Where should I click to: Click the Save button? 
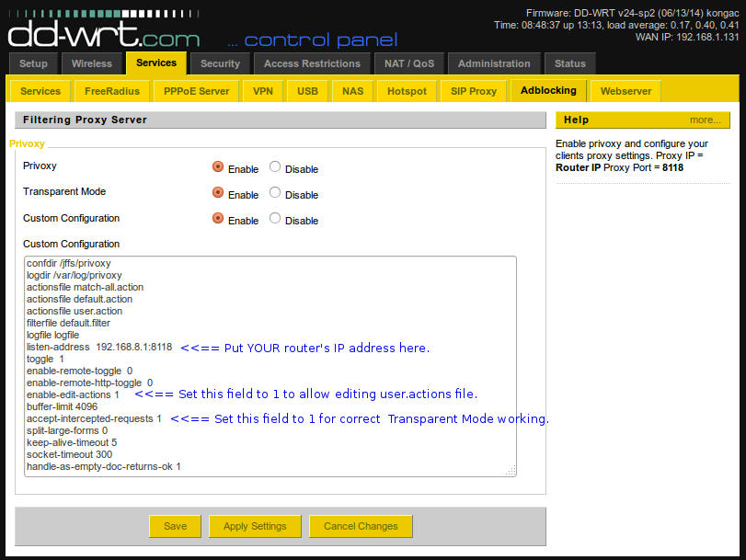[x=175, y=526]
